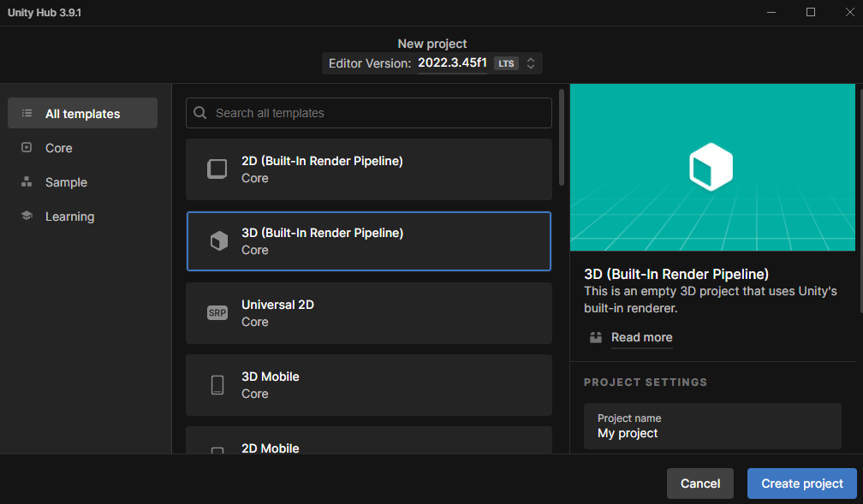Click the template list scrollbar
Image resolution: width=863 pixels, height=504 pixels.
tap(562, 138)
